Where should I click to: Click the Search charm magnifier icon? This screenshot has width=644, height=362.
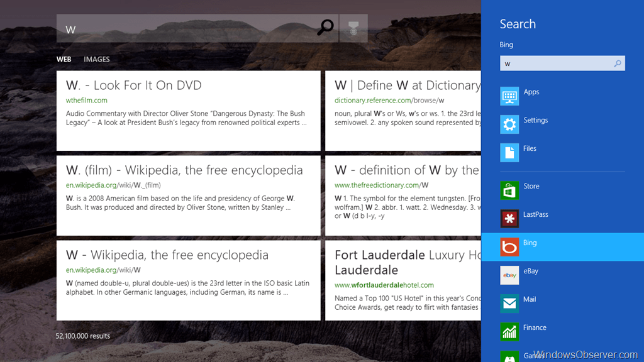click(x=618, y=63)
